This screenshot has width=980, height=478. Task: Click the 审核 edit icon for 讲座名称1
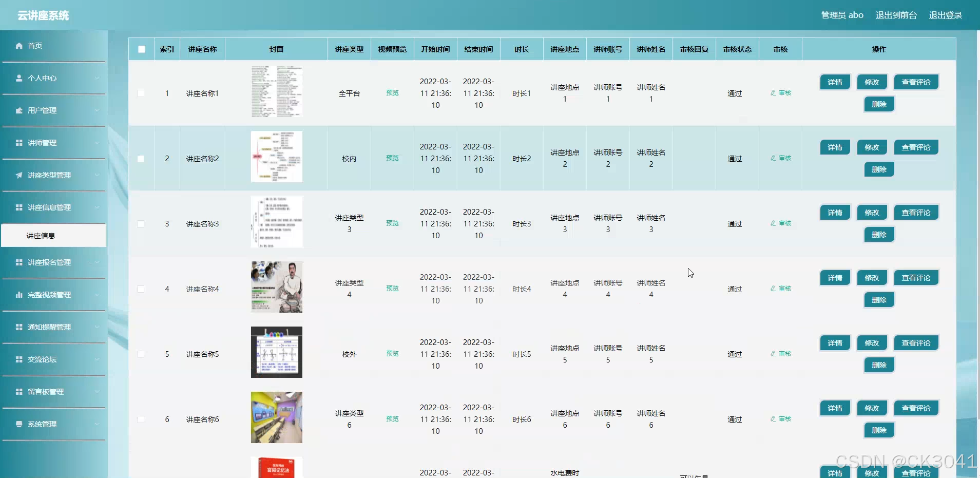(x=773, y=93)
